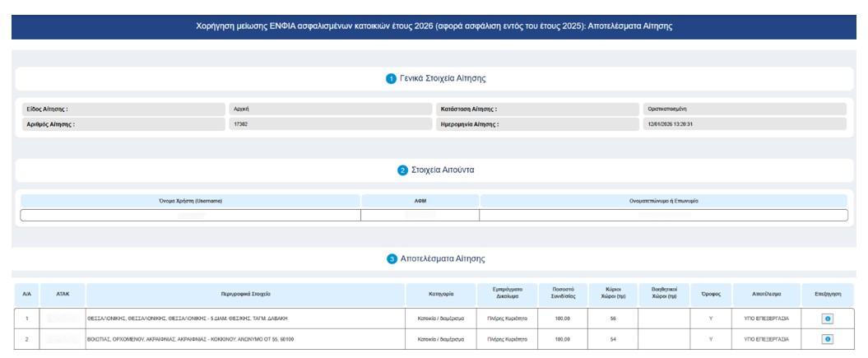
Task: Click the ΑΦΜ value cell
Action: pyautogui.click(x=420, y=216)
